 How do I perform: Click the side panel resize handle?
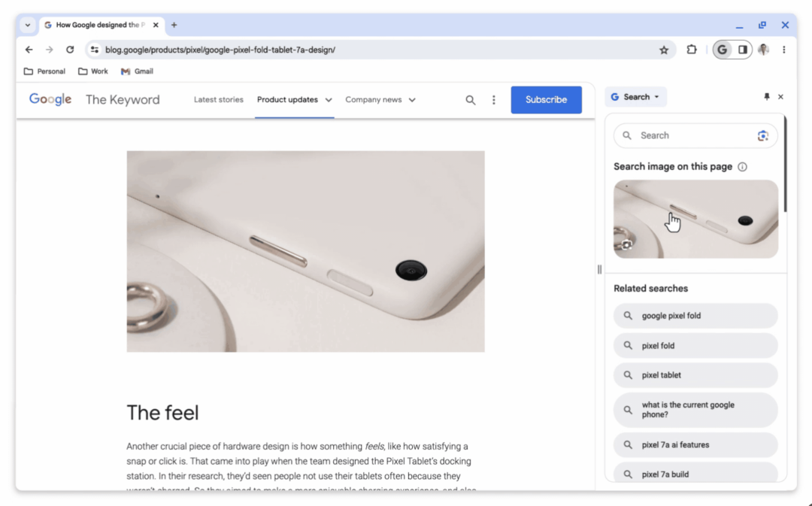600,269
